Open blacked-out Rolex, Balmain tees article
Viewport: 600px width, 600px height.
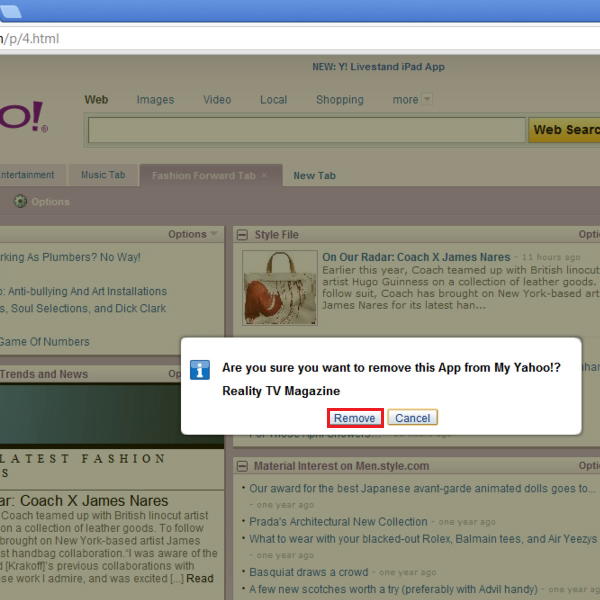[x=423, y=539]
